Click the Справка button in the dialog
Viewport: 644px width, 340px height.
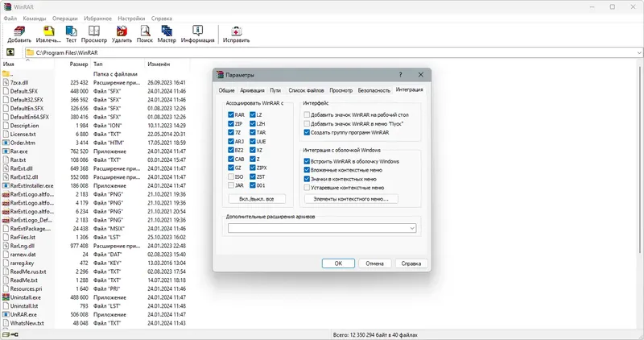[x=411, y=263]
